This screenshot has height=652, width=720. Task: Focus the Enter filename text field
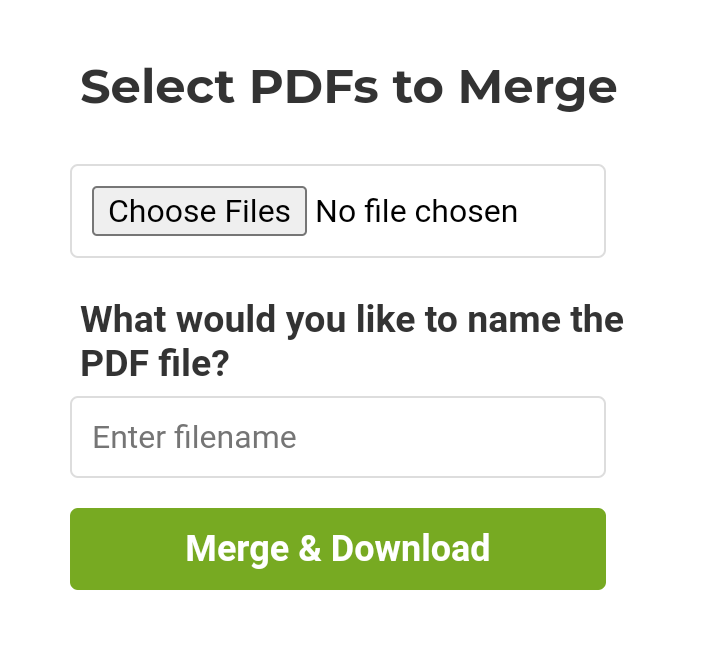pyautogui.click(x=337, y=437)
